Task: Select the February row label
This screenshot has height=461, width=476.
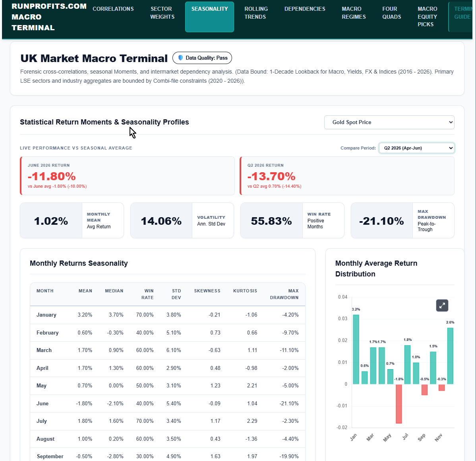Action: pos(47,333)
